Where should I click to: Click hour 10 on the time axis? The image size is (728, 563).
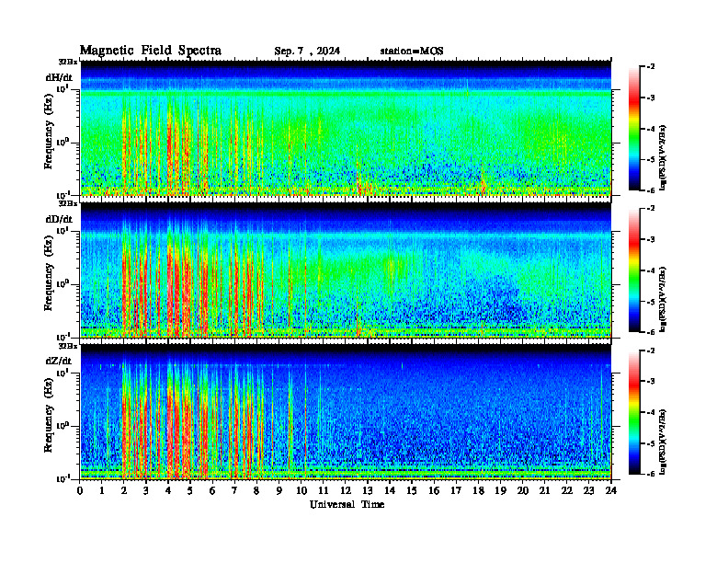(301, 491)
